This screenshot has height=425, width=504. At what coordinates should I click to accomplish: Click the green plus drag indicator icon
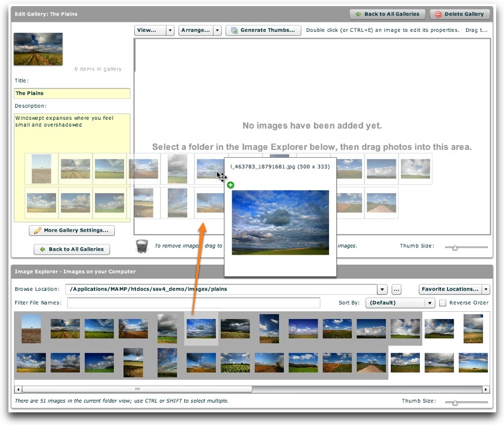(230, 185)
